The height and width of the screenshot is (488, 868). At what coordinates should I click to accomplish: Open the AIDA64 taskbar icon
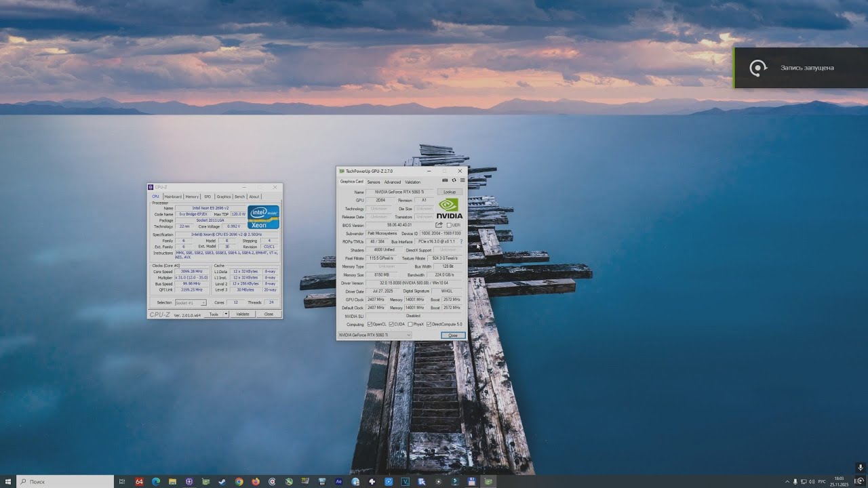pyautogui.click(x=139, y=481)
